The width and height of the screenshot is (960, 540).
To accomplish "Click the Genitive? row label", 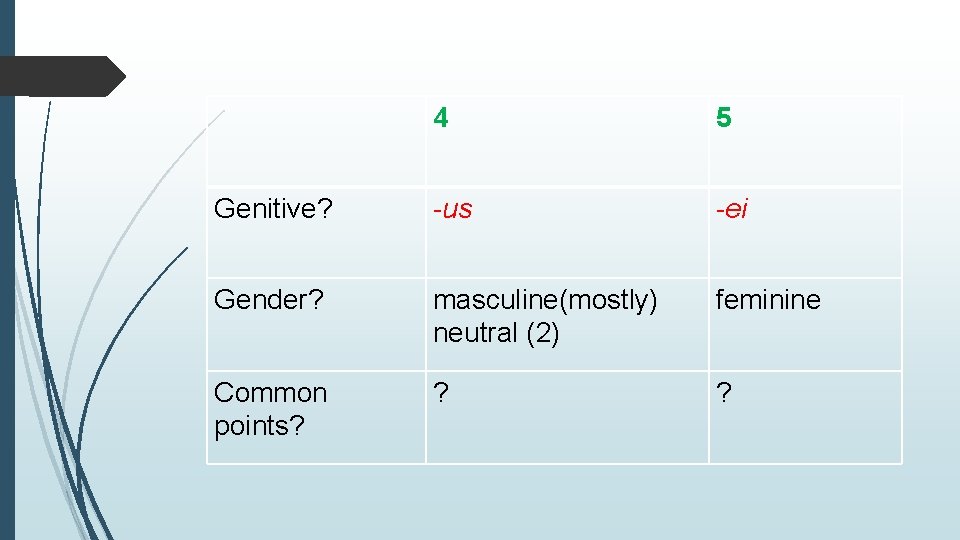I will (x=263, y=208).
